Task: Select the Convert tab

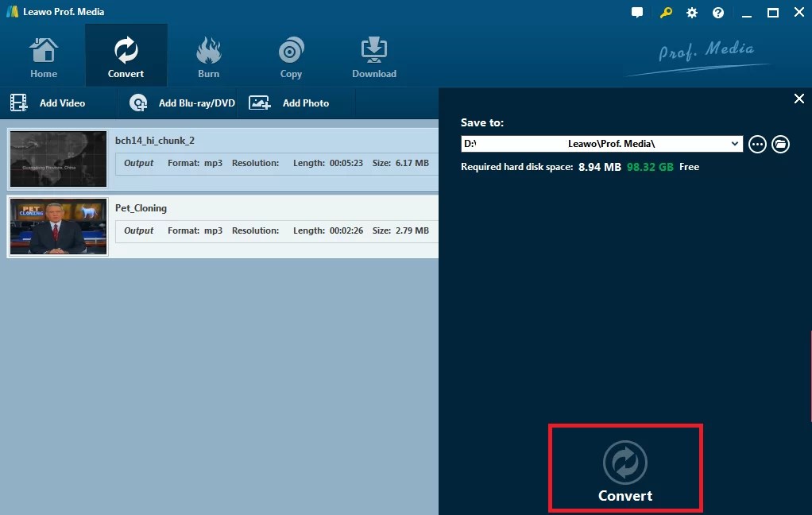Action: (126, 54)
